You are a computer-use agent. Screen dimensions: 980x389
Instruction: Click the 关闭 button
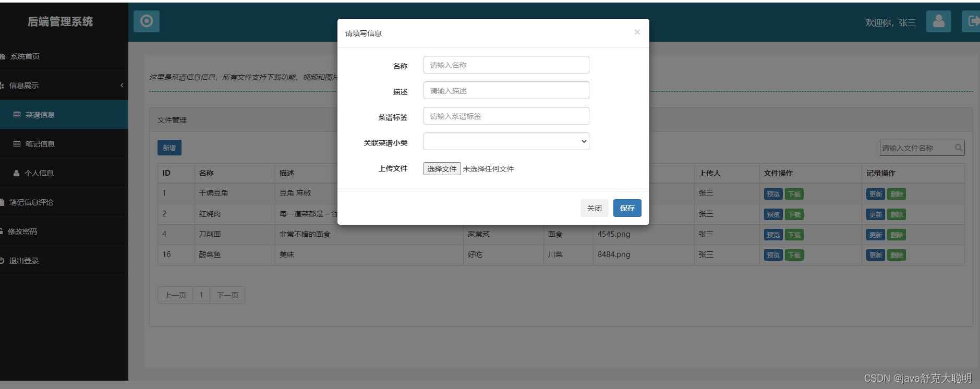point(595,208)
